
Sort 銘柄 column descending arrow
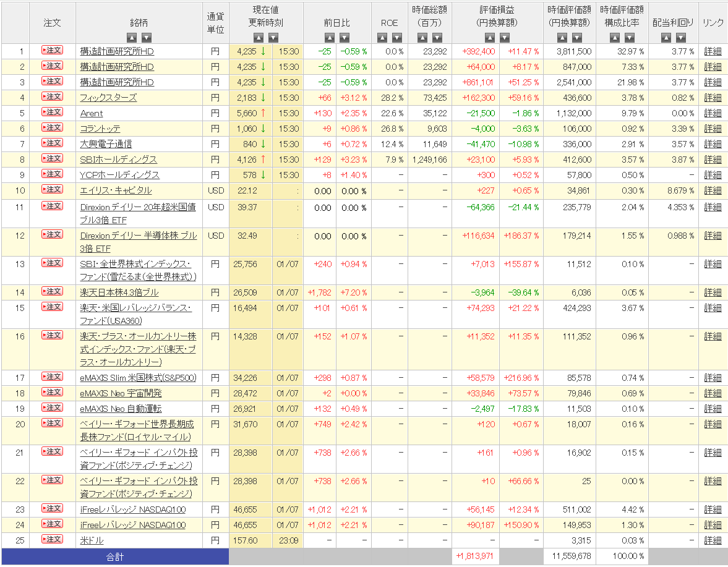pyautogui.click(x=147, y=38)
